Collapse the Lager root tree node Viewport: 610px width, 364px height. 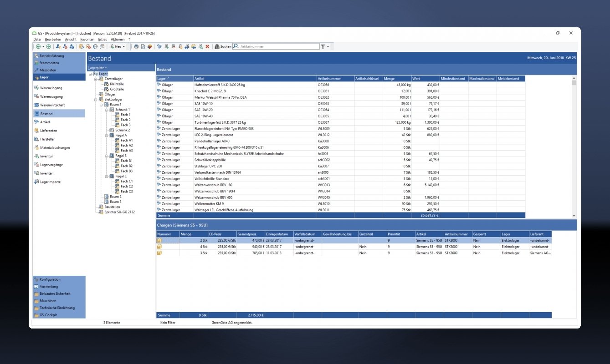[x=90, y=74]
